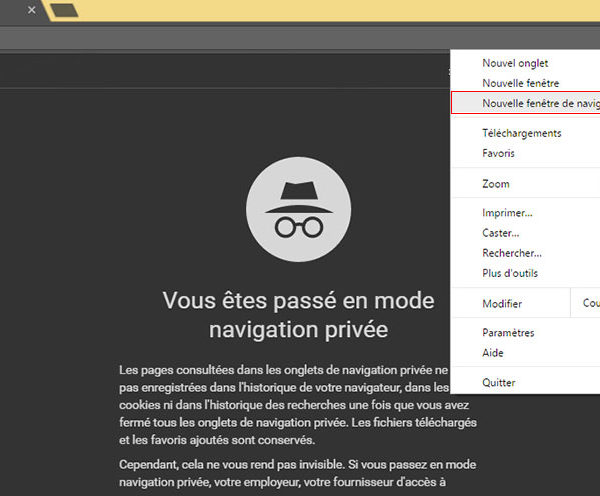The width and height of the screenshot is (600, 496).
Task: Choose Caster... menu option
Action: click(502, 233)
